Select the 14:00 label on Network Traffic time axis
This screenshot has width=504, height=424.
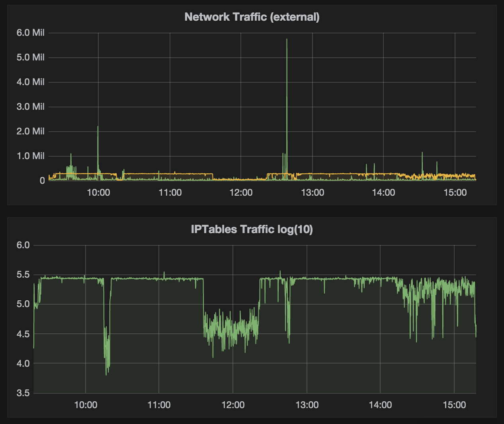click(383, 193)
